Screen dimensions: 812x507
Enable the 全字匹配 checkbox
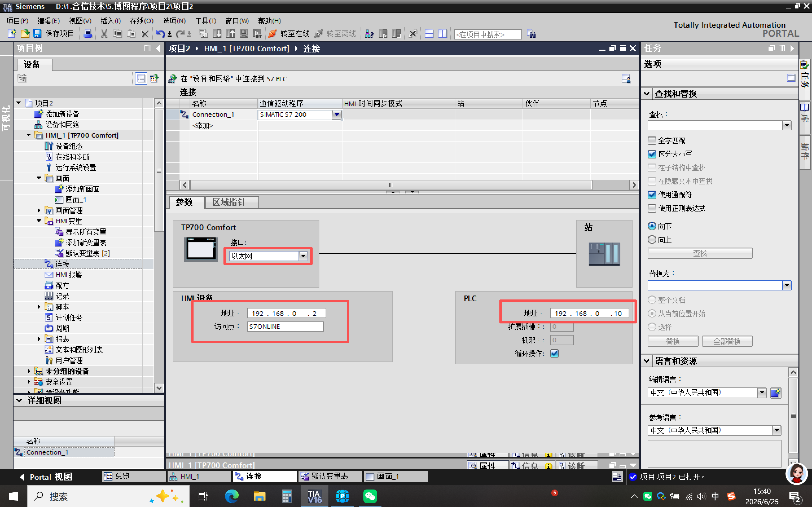[652, 140]
